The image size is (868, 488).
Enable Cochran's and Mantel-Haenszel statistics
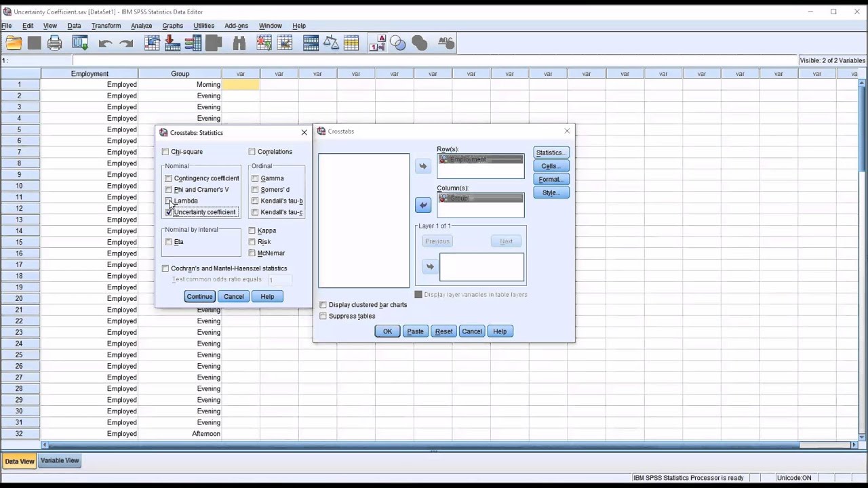pos(165,268)
